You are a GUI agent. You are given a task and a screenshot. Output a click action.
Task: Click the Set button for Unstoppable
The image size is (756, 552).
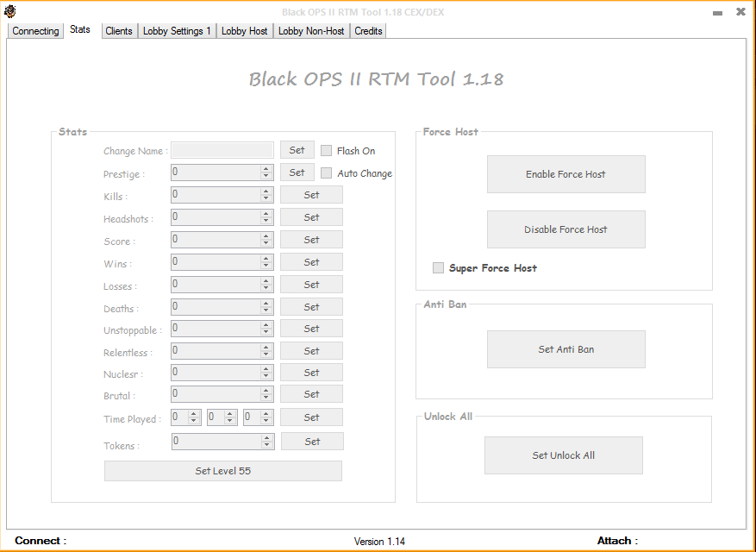(311, 329)
